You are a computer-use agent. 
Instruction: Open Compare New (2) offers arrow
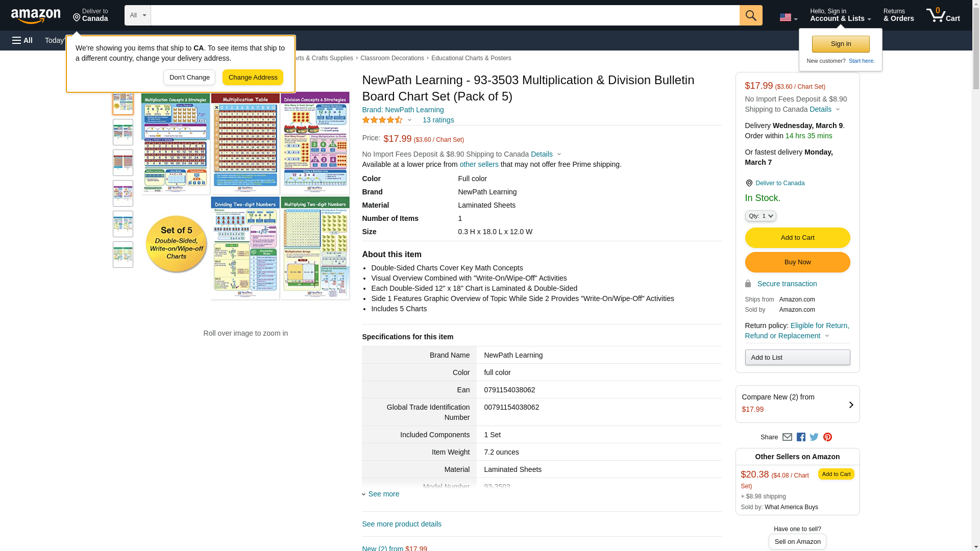coord(850,405)
